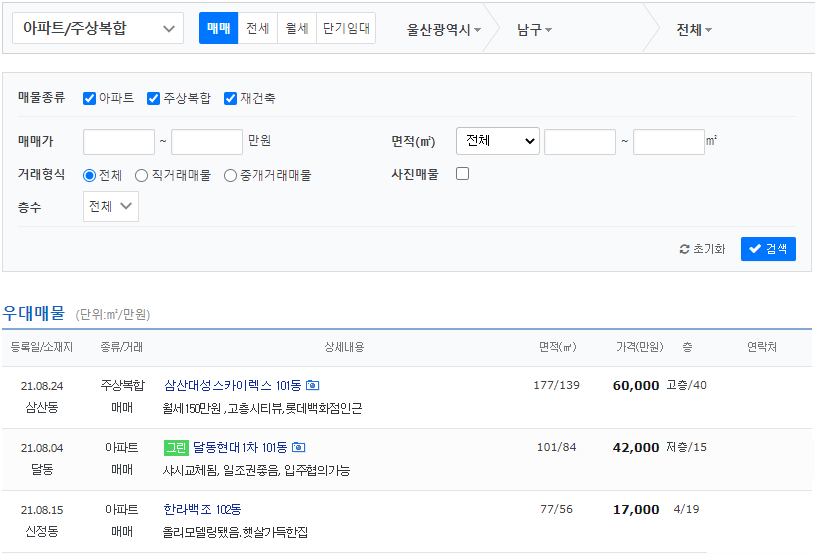This screenshot has height=554, width=815.
Task: Click area value 101/84
Action: pyautogui.click(x=557, y=447)
